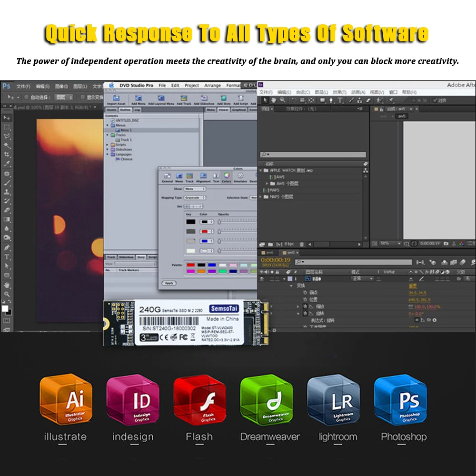Expand the Scripts folder in DVD Studio Pro outline
The width and height of the screenshot is (476, 476).
[108, 145]
